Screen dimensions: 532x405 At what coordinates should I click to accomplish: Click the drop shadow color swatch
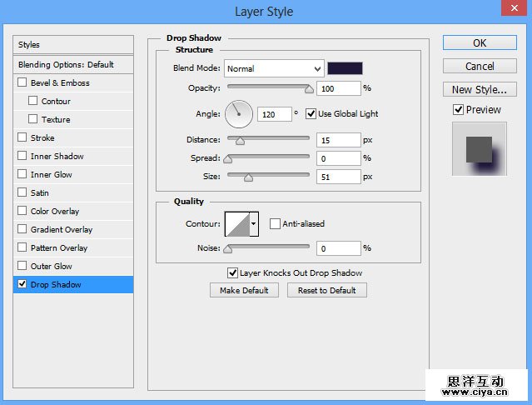(344, 68)
